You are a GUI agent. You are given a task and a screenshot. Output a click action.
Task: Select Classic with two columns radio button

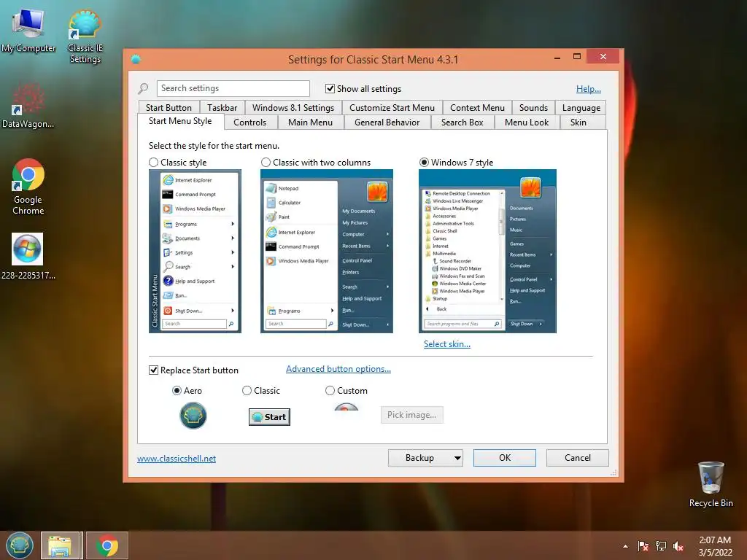(x=266, y=163)
